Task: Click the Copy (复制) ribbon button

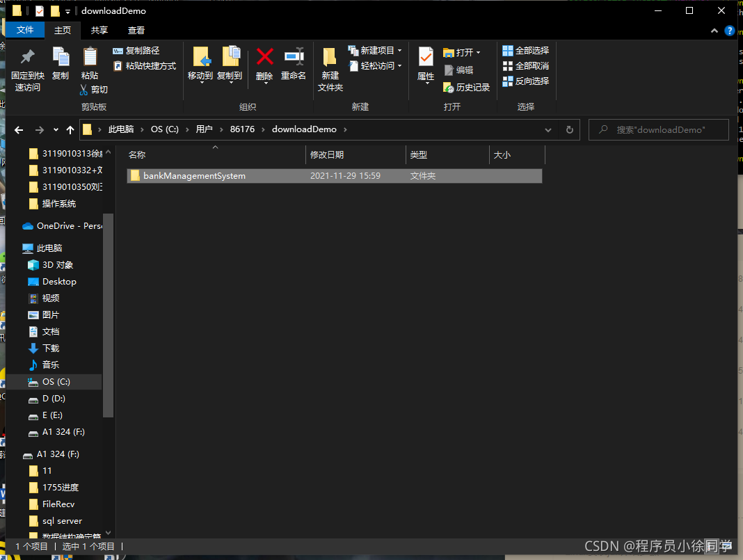Action: click(61, 64)
